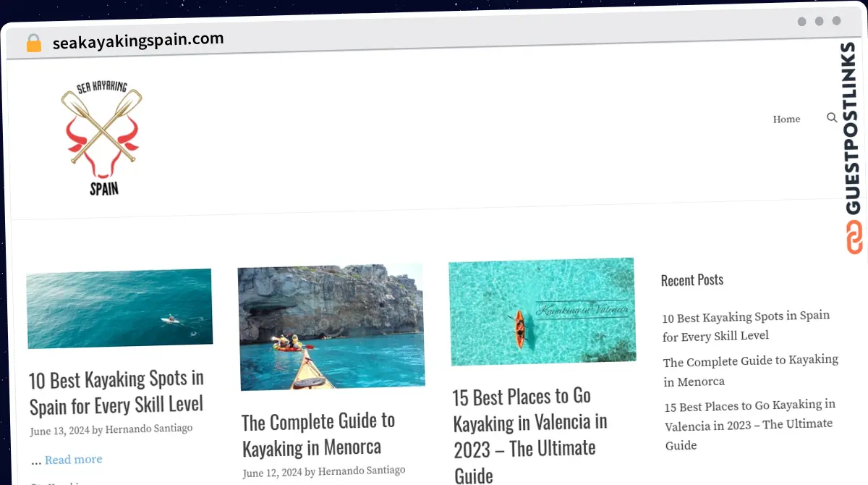Open sidebar link 'Complete Guide to Kayaking in Menorca'
The width and height of the screenshot is (868, 485).
coord(751,371)
